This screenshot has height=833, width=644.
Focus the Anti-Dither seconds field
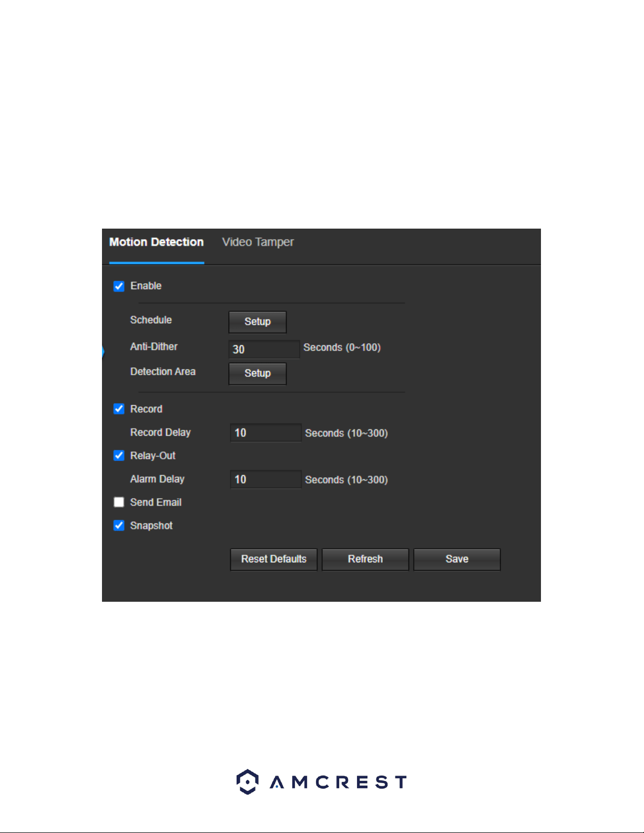pyautogui.click(x=264, y=349)
